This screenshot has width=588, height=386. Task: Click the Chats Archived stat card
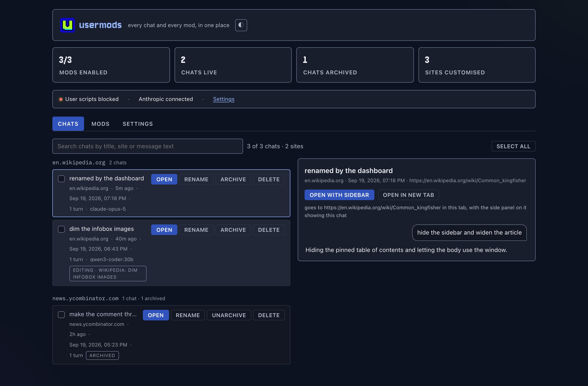click(355, 65)
